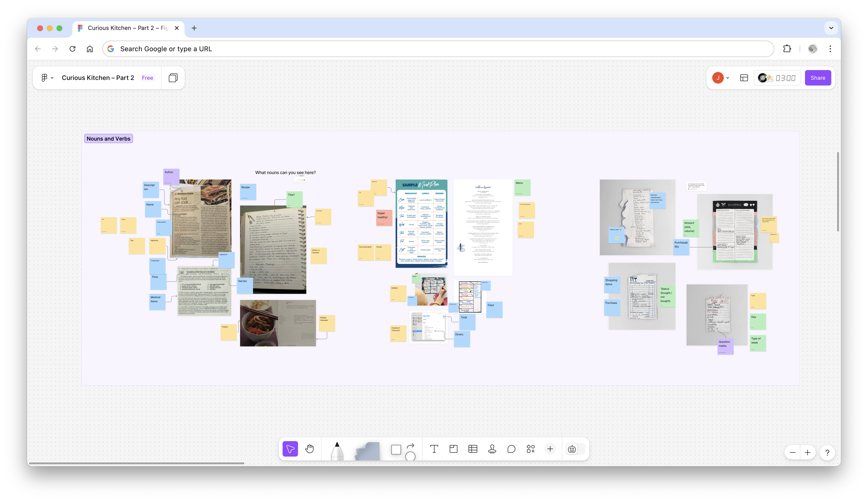The height and width of the screenshot is (502, 868).
Task: Open Chrome's tab search chevron
Action: coord(831,28)
